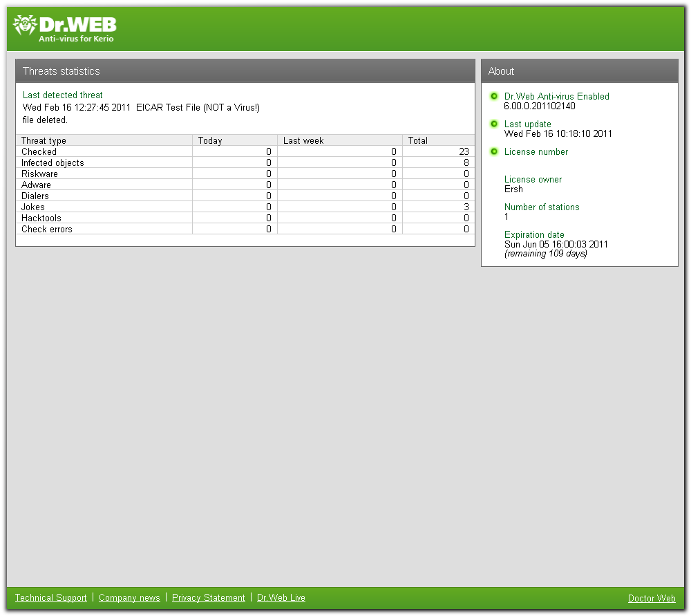Click the Expiration date label

[534, 234]
